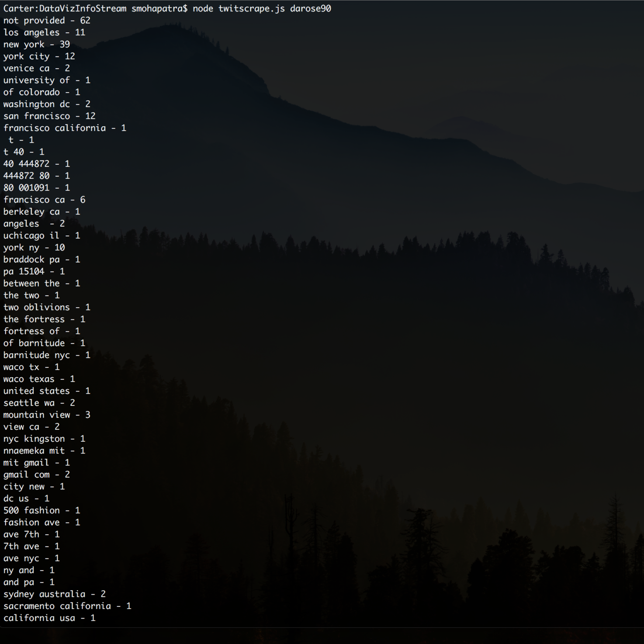Viewport: 644px width, 644px height.
Task: Select 'pa 15104 - 1' line
Action: point(34,271)
